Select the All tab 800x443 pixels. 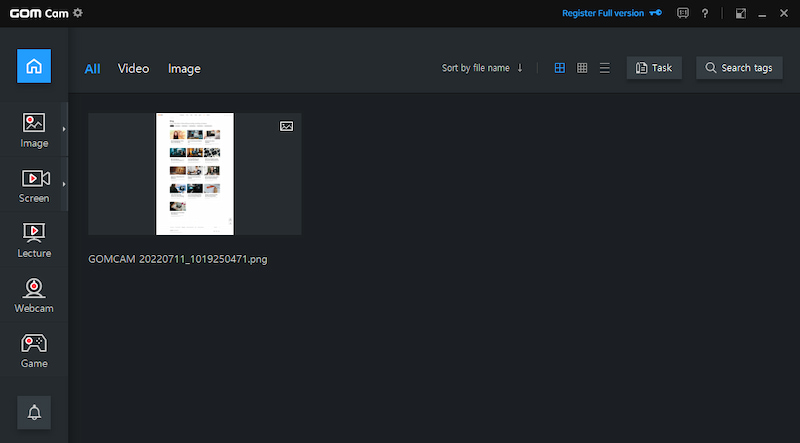click(x=92, y=68)
